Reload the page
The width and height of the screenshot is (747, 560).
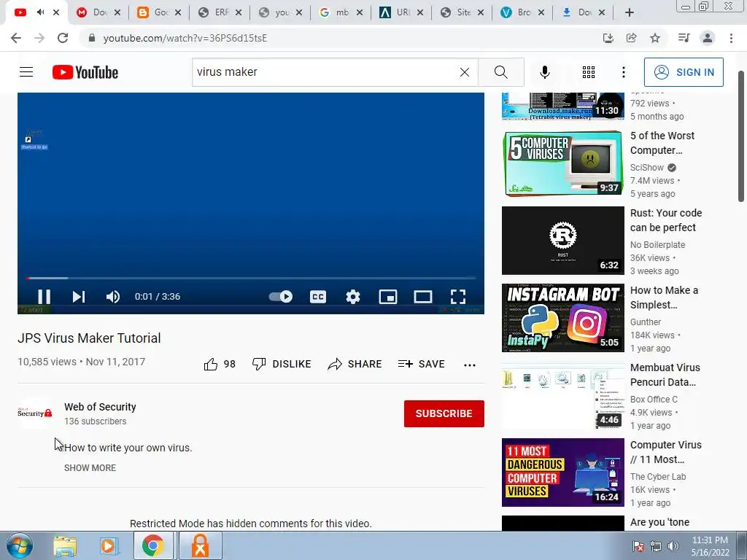(x=63, y=38)
